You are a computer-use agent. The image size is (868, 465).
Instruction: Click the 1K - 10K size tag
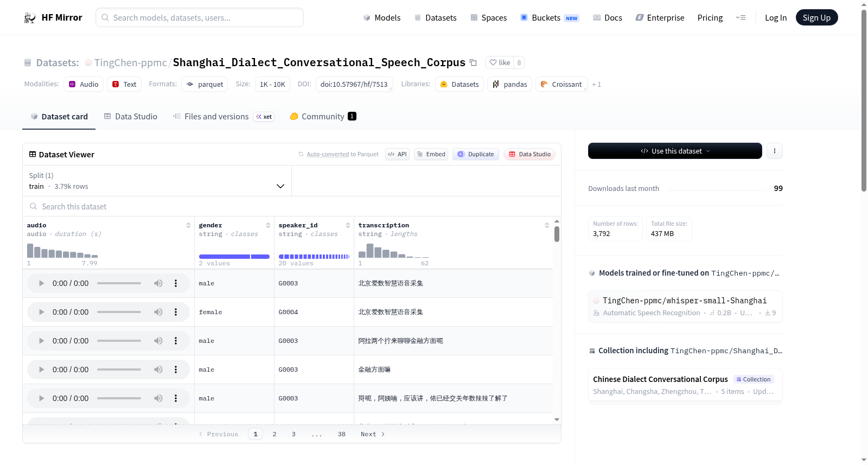(x=272, y=85)
